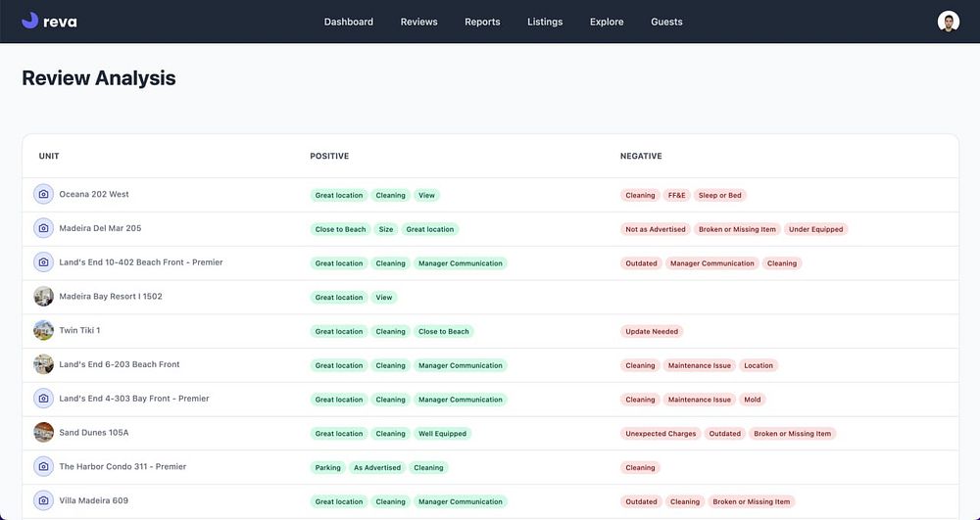Open the Reviews menu item

point(418,22)
